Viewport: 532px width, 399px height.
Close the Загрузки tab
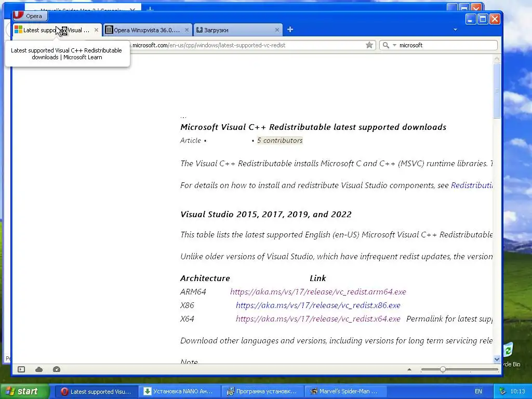[x=277, y=30]
